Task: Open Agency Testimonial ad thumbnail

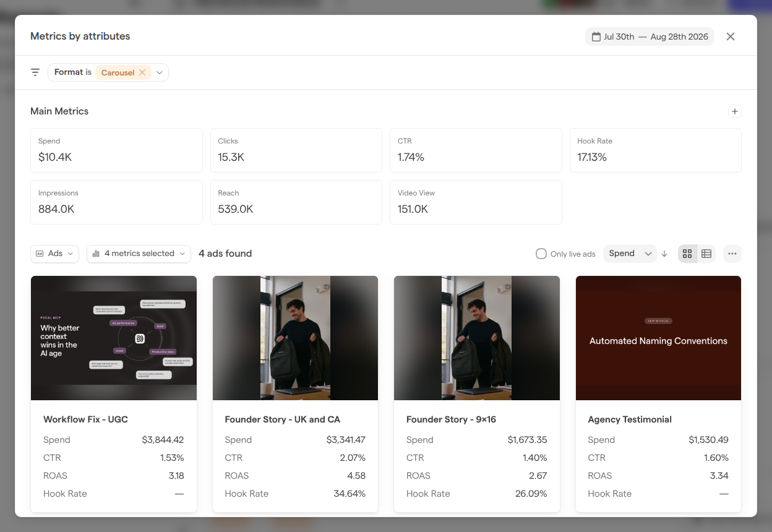Action: pos(658,338)
